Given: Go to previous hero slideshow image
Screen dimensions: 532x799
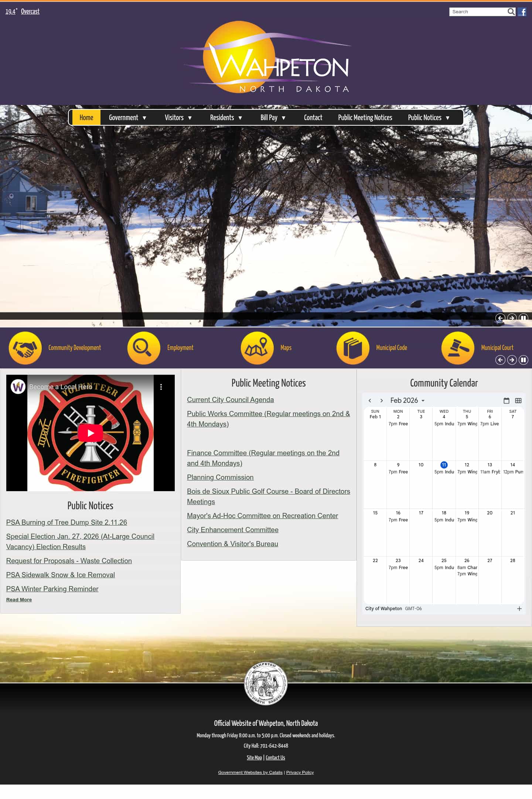Looking at the screenshot, I should (x=500, y=318).
